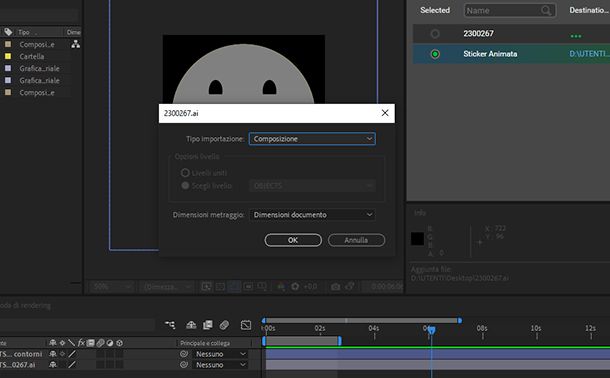Click the blue current time indicator marker
Image resolution: width=610 pixels, height=378 pixels.
[431, 331]
